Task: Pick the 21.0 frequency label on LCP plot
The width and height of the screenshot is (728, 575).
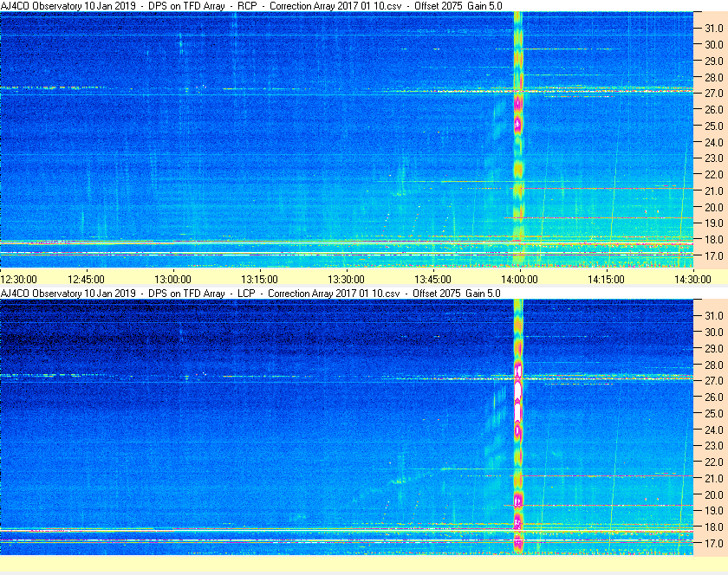Action: tap(714, 478)
